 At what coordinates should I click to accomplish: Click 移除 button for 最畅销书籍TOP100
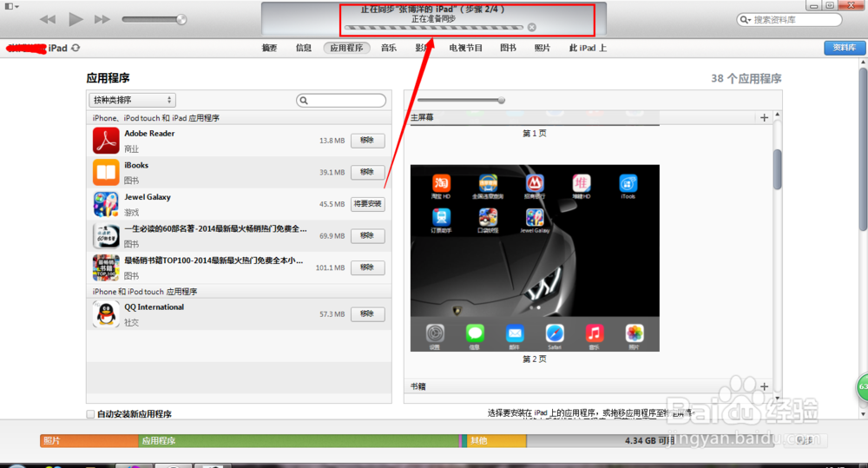(x=367, y=267)
